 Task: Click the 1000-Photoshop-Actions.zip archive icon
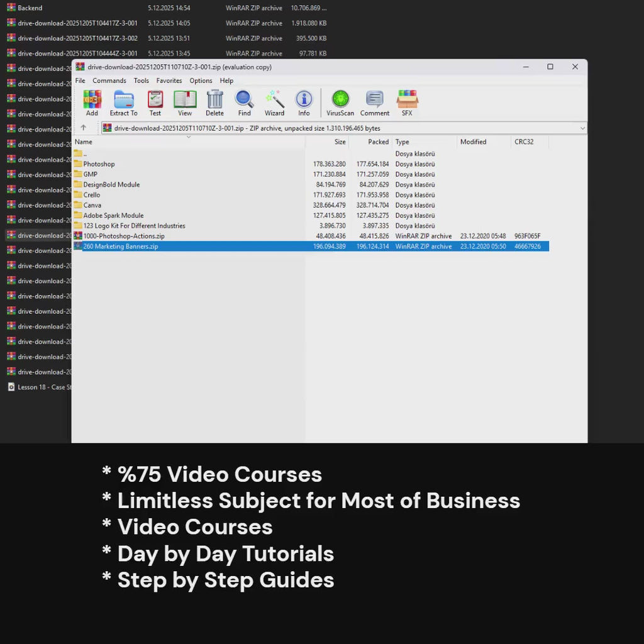(77, 236)
